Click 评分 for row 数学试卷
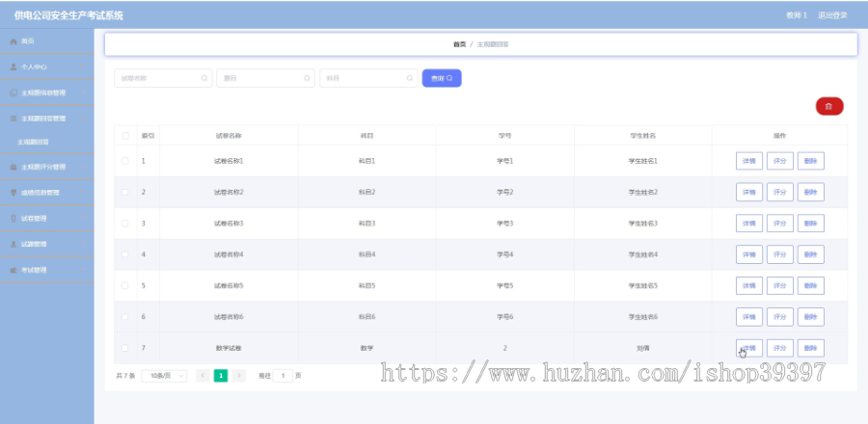Viewport: 868px width, 424px height. pos(780,348)
